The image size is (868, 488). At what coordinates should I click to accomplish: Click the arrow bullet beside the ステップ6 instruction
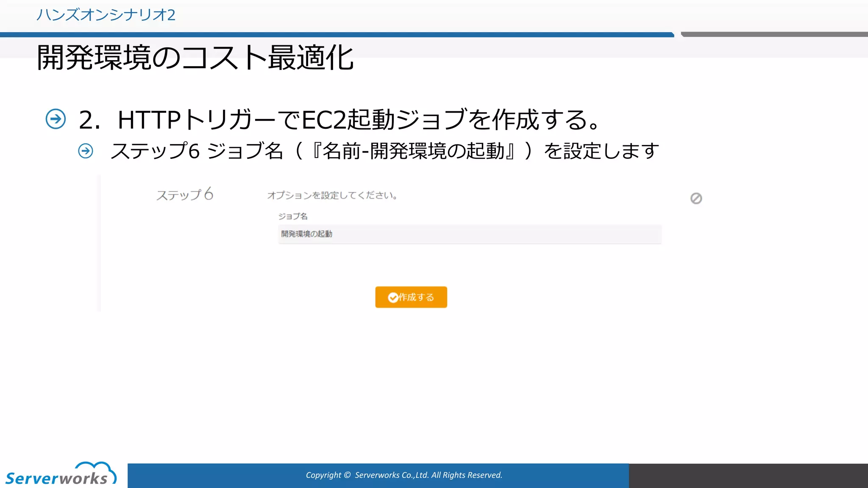coord(86,151)
